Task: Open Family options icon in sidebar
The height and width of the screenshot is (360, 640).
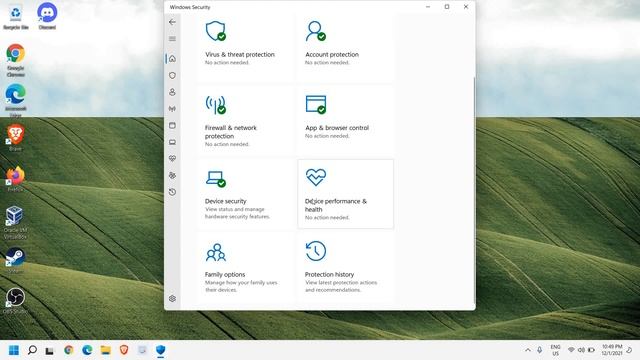Action: coord(172,175)
